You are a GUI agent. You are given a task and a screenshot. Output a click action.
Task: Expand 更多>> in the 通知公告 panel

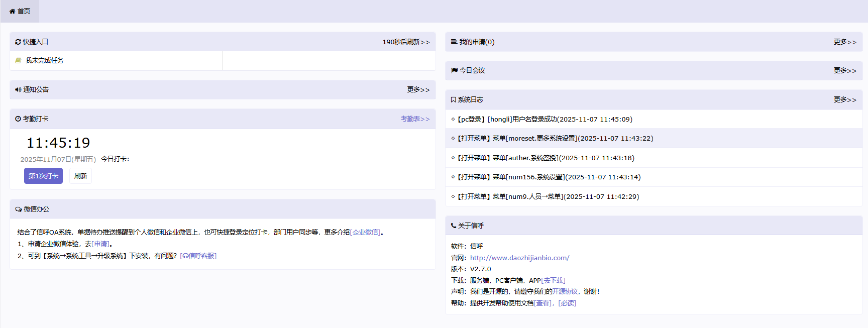click(x=418, y=90)
